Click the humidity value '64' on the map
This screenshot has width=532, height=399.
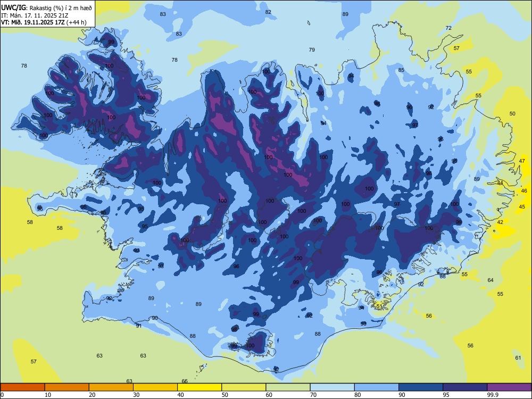(x=491, y=280)
